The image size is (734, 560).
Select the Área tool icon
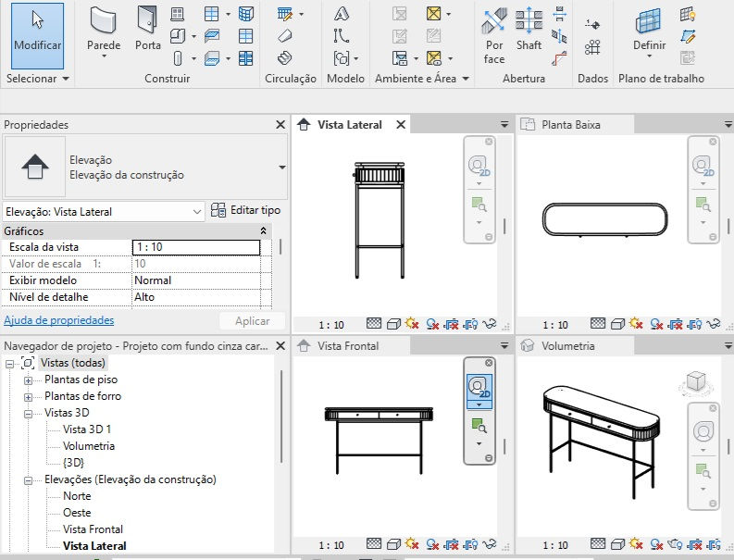(434, 14)
